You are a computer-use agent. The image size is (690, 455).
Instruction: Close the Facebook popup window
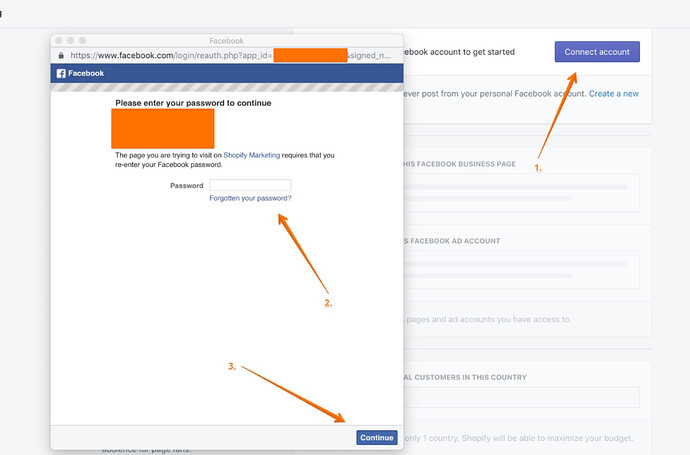tap(59, 40)
